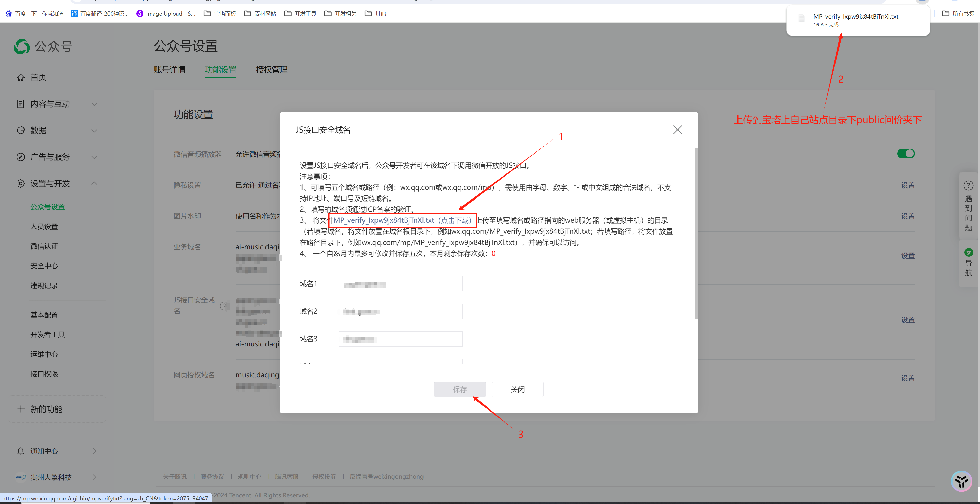Close the JS接口安全域名 dialog with X
980x504 pixels.
pyautogui.click(x=677, y=130)
